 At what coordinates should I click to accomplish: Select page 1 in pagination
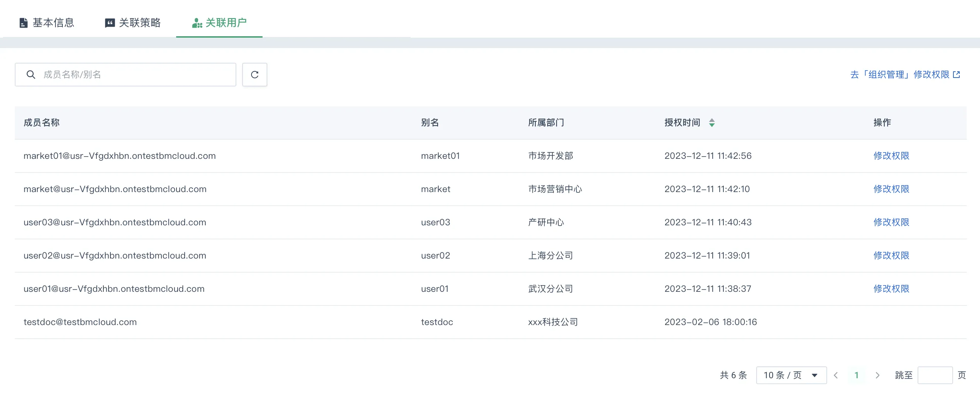pyautogui.click(x=856, y=375)
